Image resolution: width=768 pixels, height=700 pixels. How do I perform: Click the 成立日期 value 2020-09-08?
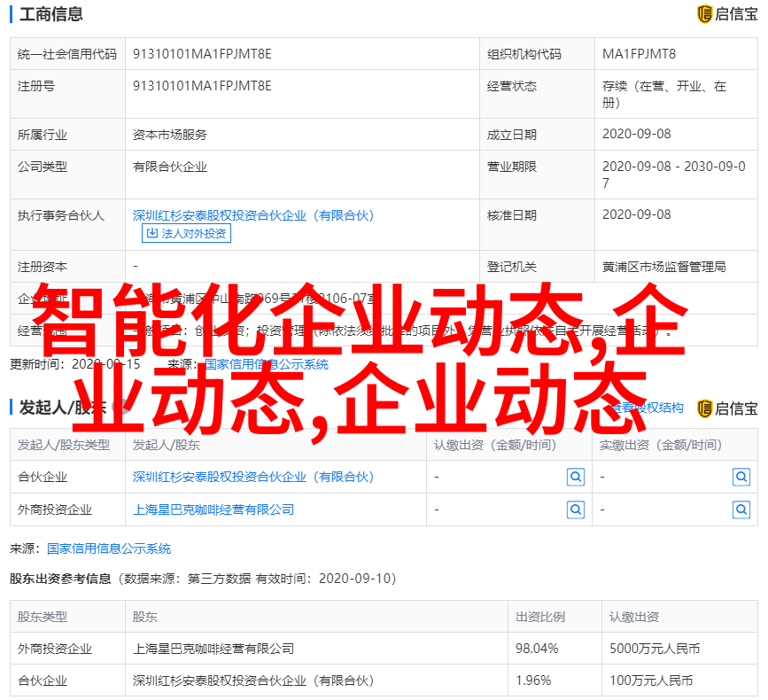click(x=636, y=134)
